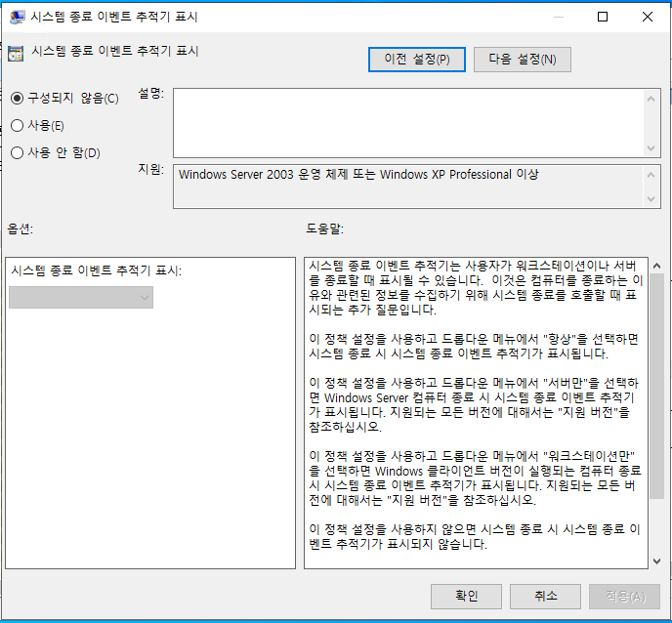Click help paragraph mentioning "서버만"
Viewport: 672px width, 623px height.
click(474, 405)
